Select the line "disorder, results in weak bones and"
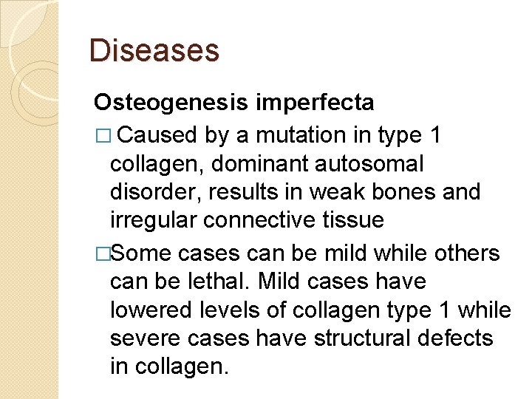This screenshot has height=399, width=532. tap(295, 191)
